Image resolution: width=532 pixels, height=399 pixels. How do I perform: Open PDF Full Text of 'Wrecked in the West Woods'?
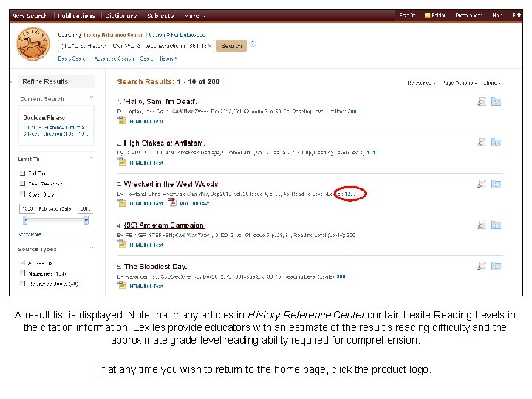point(194,204)
